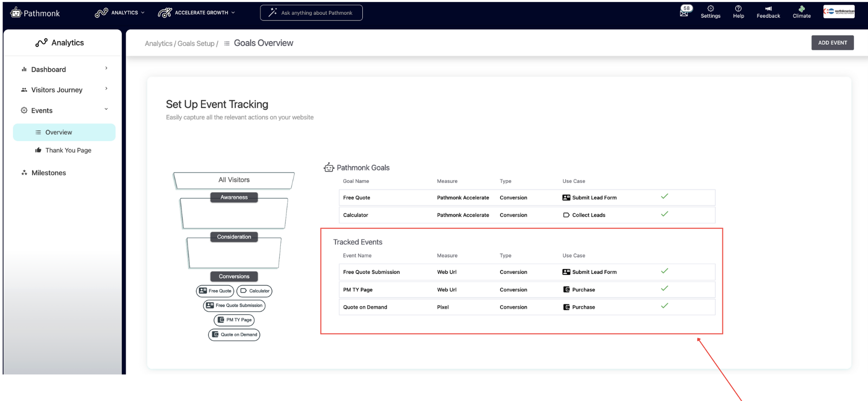Click the Feedback megaphone icon
868x401 pixels.
pyautogui.click(x=768, y=9)
